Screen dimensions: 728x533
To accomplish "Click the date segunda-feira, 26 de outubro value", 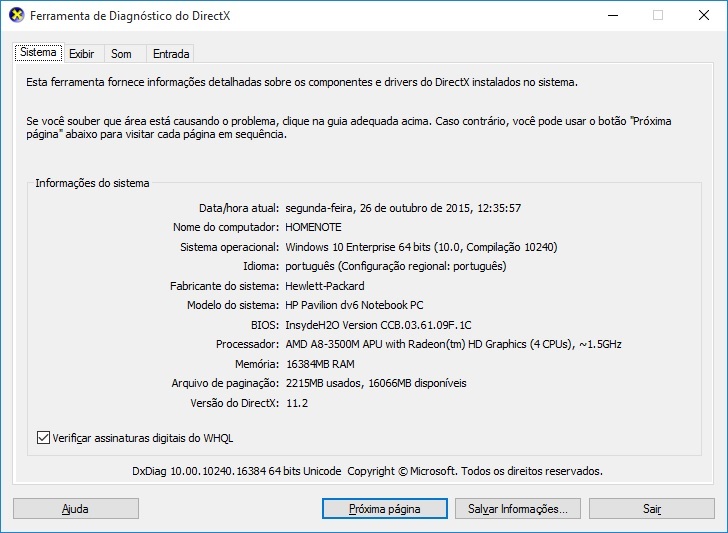I will tap(403, 208).
